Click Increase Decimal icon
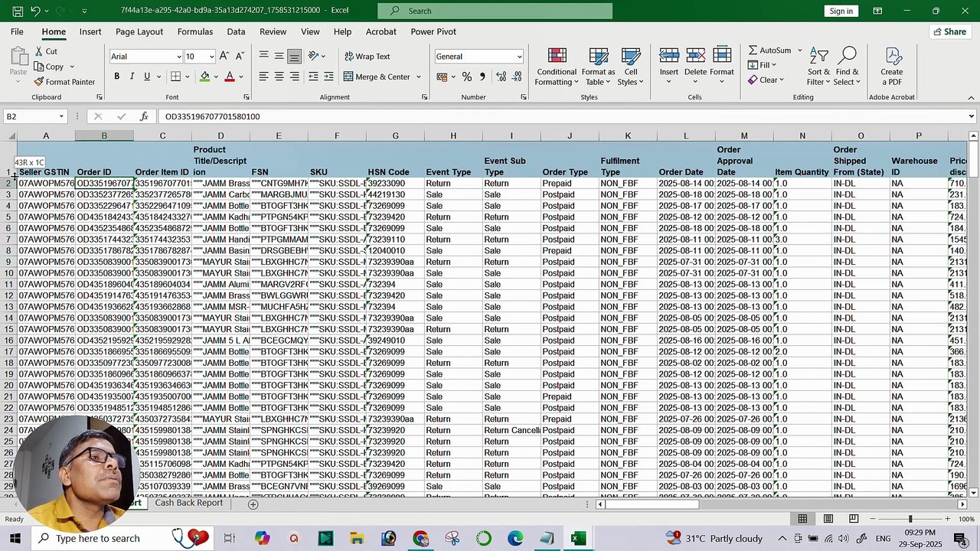This screenshot has width=980, height=551. (x=501, y=77)
